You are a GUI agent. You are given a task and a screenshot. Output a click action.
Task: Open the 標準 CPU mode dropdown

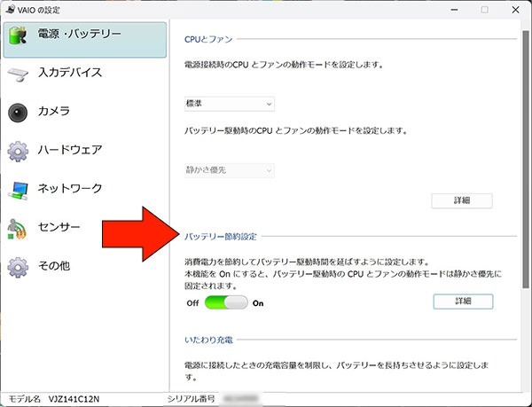[230, 104]
